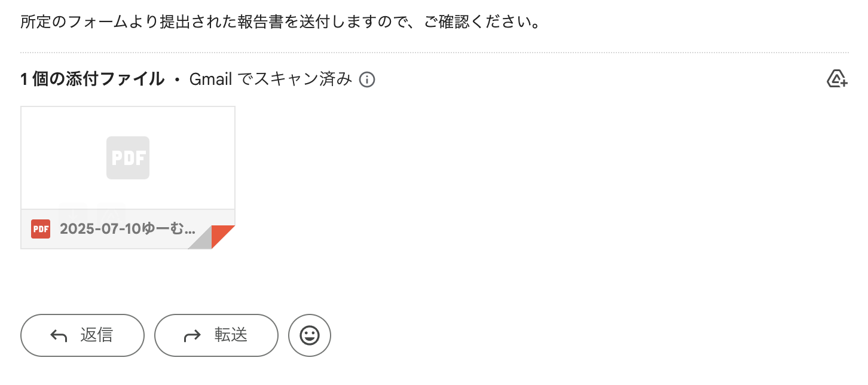Click the info icon beside スキャン済み
Viewport: 868px width, 385px height.
coord(367,79)
